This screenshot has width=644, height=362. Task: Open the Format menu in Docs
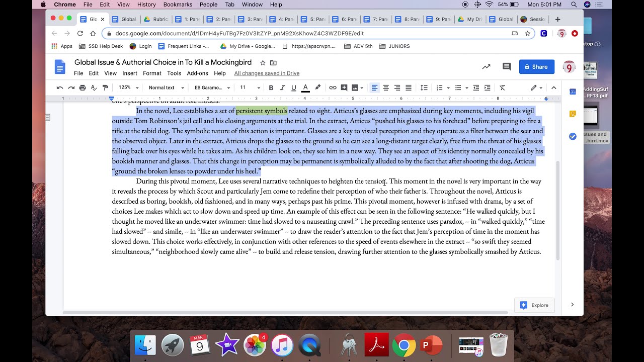[x=152, y=73]
